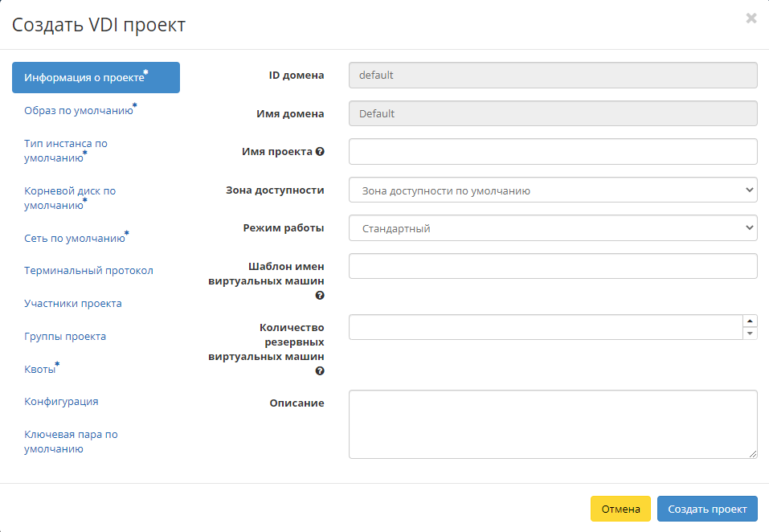
Task: Click the Создать проект button
Action: pos(706,509)
